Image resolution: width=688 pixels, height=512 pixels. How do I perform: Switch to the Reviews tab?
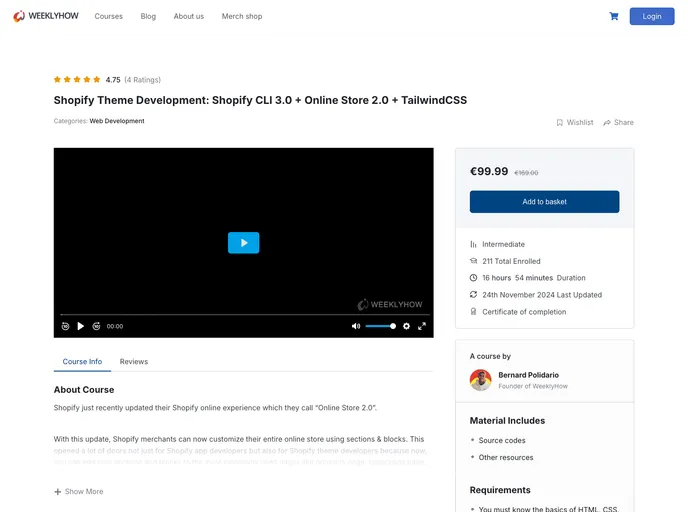click(133, 361)
